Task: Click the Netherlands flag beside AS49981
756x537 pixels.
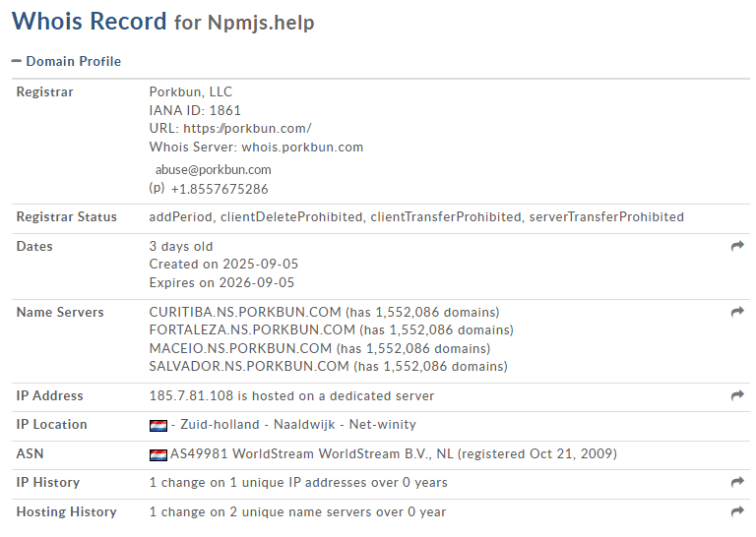Action: click(x=157, y=454)
